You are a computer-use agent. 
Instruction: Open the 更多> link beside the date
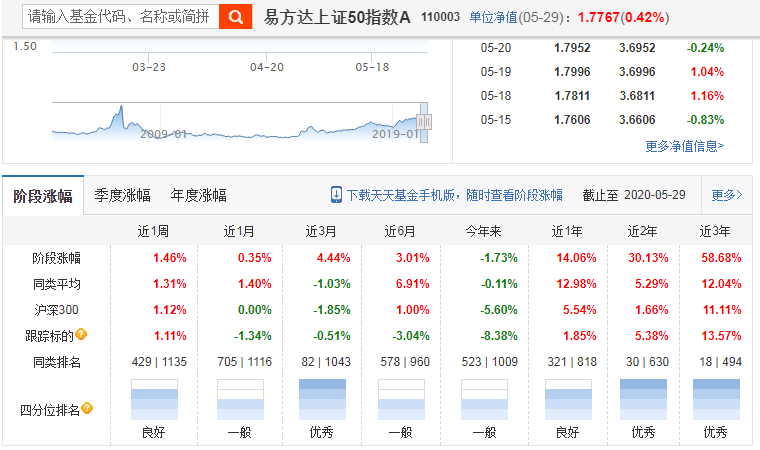tap(727, 195)
